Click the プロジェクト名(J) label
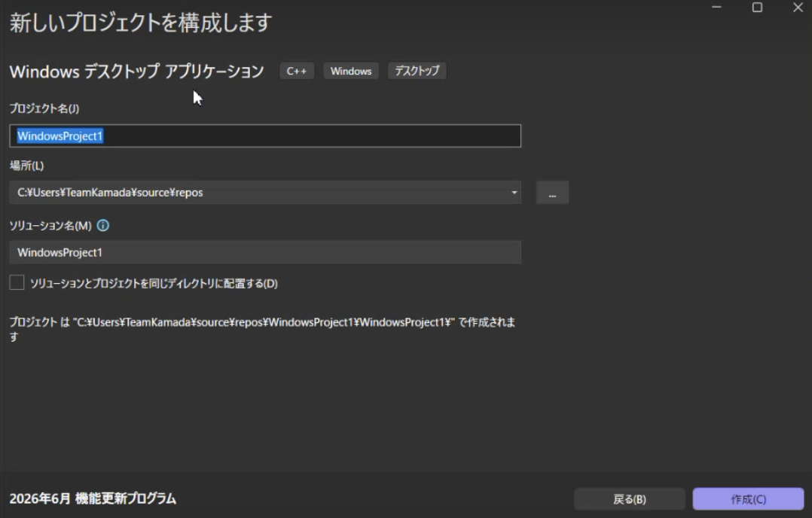This screenshot has width=812, height=518. 44,108
